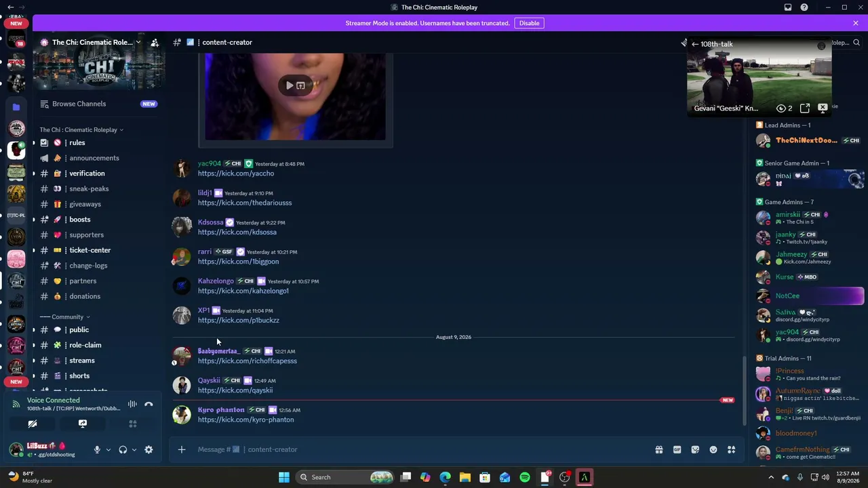This screenshot has width=868, height=488.
Task: Follow the kick.com/kahzelongo1 link
Action: [243, 291]
